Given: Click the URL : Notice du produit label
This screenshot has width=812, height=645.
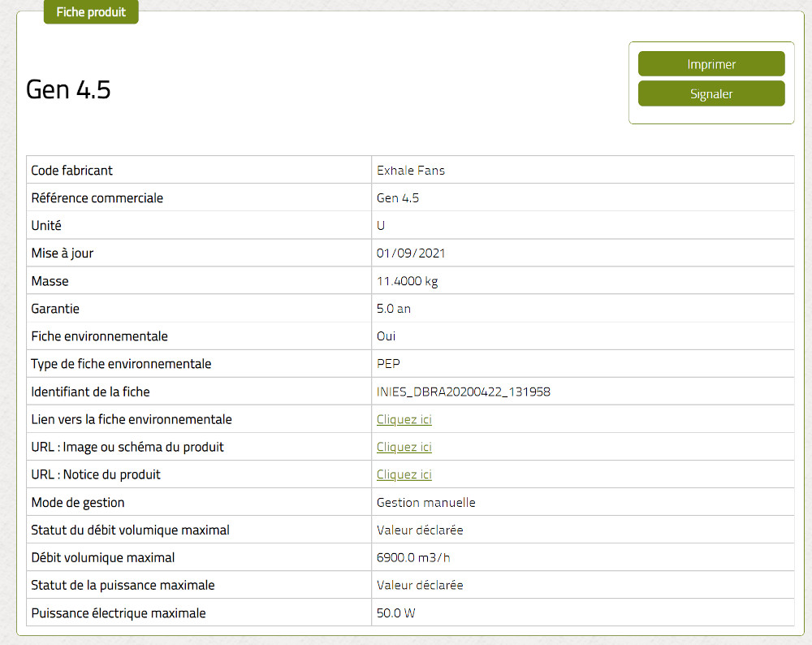Looking at the screenshot, I should (96, 474).
